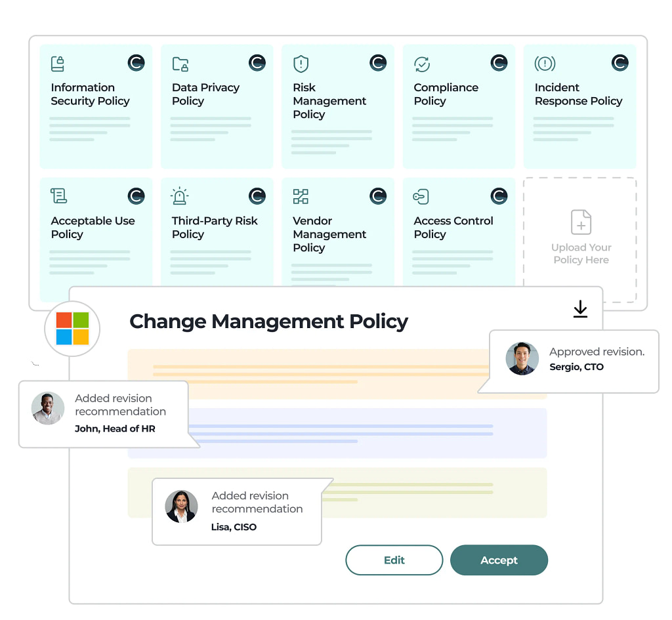Click the Incident Response alert icon
Screen dimensions: 672x620
[545, 64]
